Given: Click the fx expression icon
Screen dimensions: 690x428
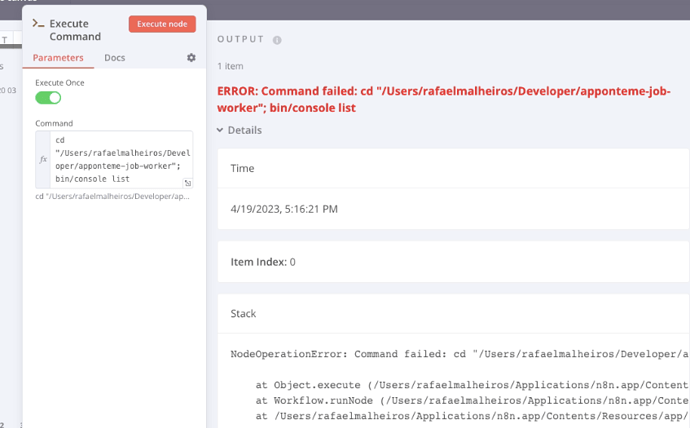Looking at the screenshot, I should click(x=43, y=159).
